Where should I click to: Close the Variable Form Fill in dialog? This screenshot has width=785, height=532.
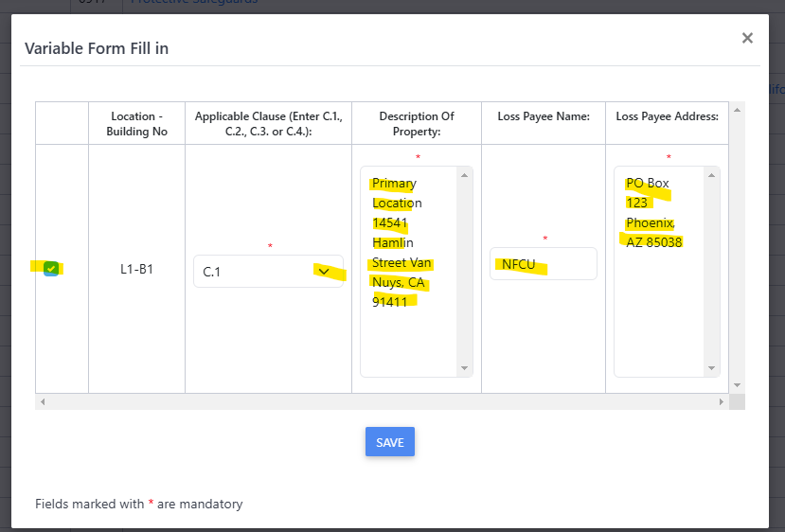[747, 39]
